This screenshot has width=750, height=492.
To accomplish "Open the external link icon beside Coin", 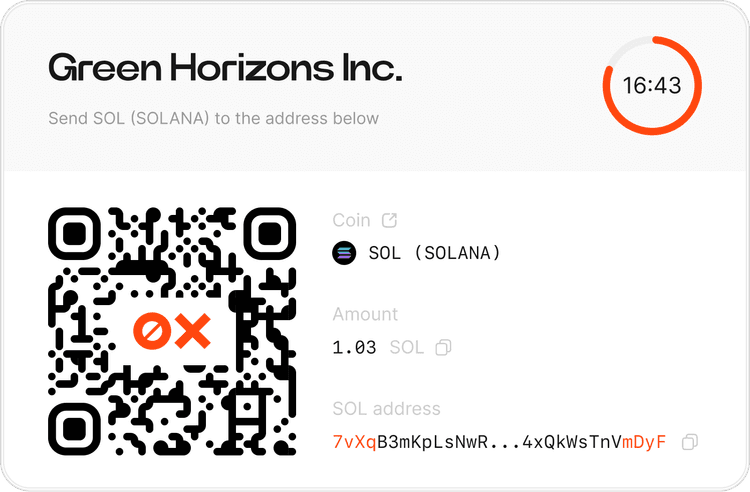I will (x=389, y=220).
